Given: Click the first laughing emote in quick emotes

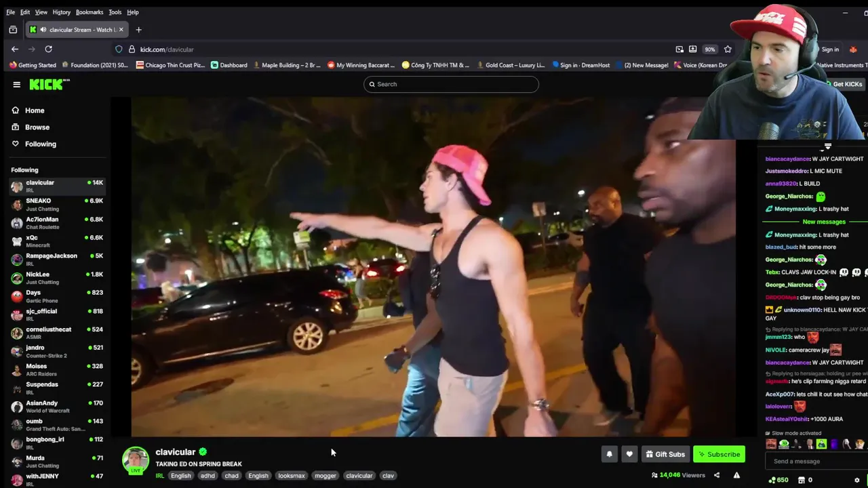Looking at the screenshot, I should click(x=771, y=445).
